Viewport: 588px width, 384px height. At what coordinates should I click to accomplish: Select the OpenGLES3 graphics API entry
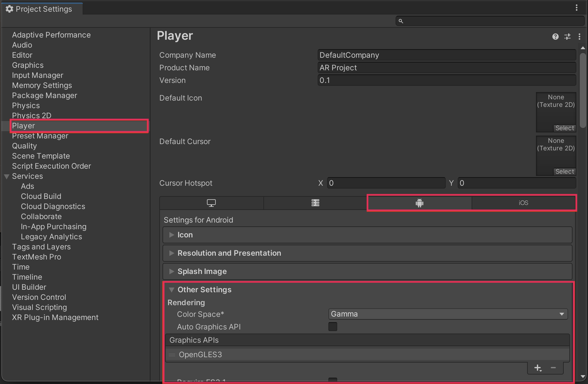tap(201, 355)
